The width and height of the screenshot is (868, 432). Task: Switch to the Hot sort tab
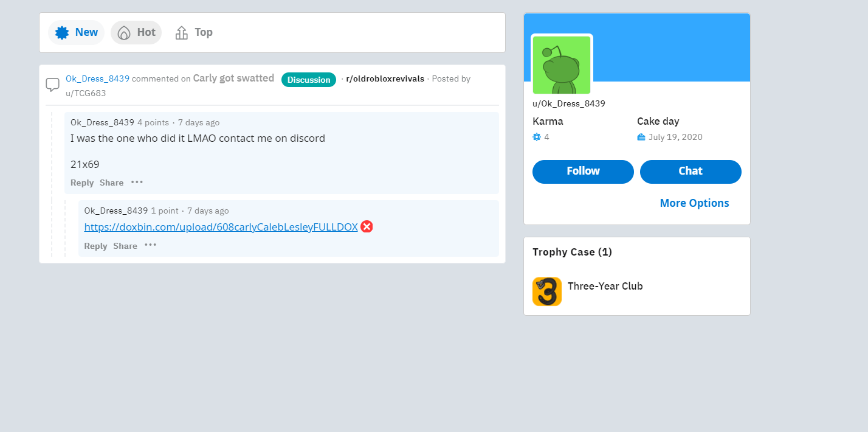tap(136, 32)
